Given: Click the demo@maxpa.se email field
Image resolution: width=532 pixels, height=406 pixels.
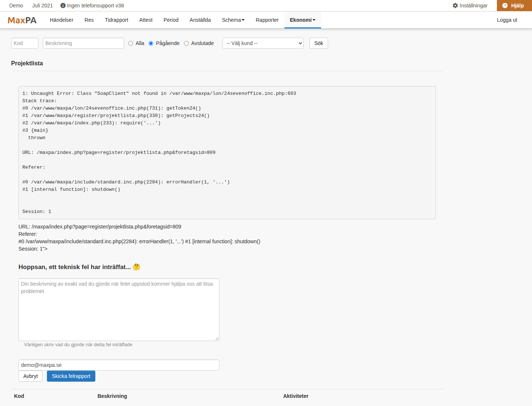Looking at the screenshot, I should 119,365.
